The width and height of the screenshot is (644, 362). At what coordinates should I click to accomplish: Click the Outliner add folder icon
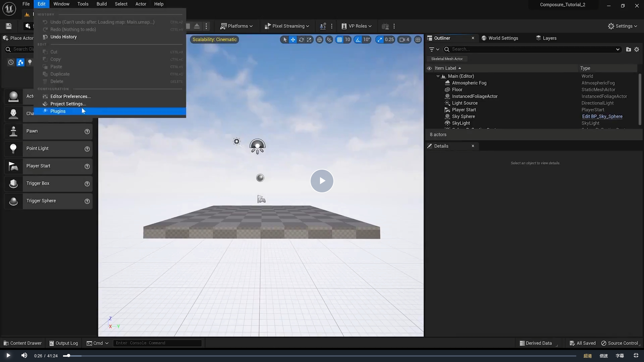click(628, 49)
